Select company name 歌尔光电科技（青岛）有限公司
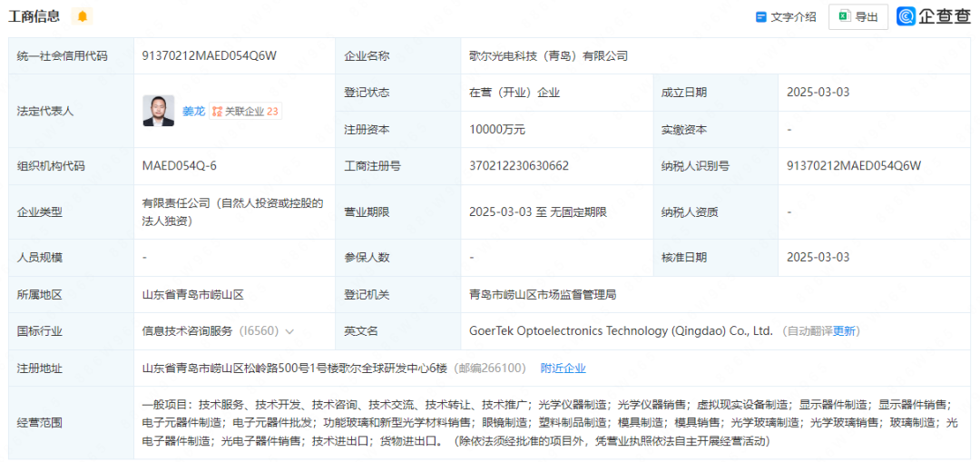The image size is (980, 462). tap(548, 55)
